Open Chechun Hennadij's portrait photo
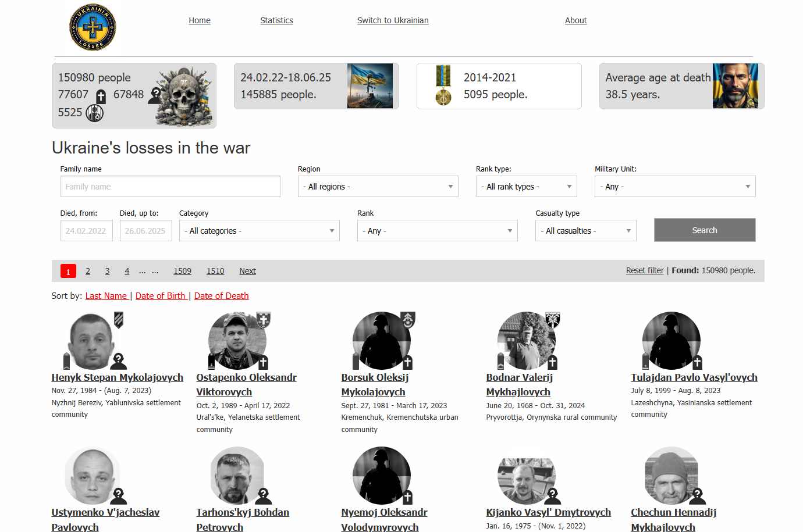Viewport: 803px width, 532px height. 671,476
